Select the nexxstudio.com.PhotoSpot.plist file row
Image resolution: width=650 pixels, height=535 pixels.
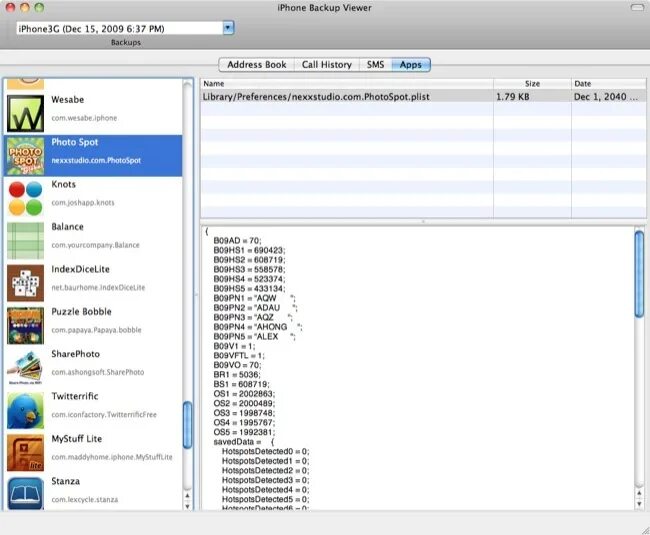(x=423, y=97)
